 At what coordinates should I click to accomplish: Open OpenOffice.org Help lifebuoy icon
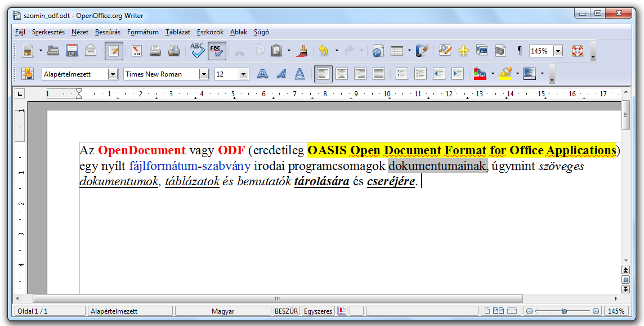[578, 51]
